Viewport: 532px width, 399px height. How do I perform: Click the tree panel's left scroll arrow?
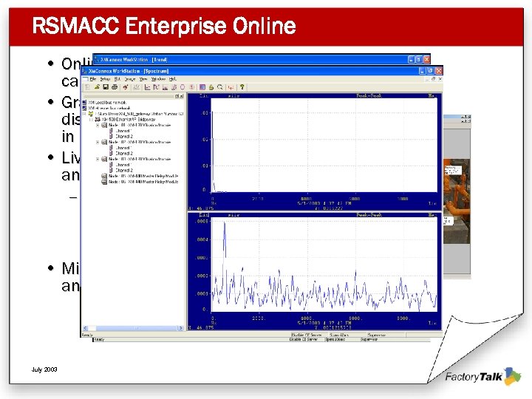coord(86,328)
